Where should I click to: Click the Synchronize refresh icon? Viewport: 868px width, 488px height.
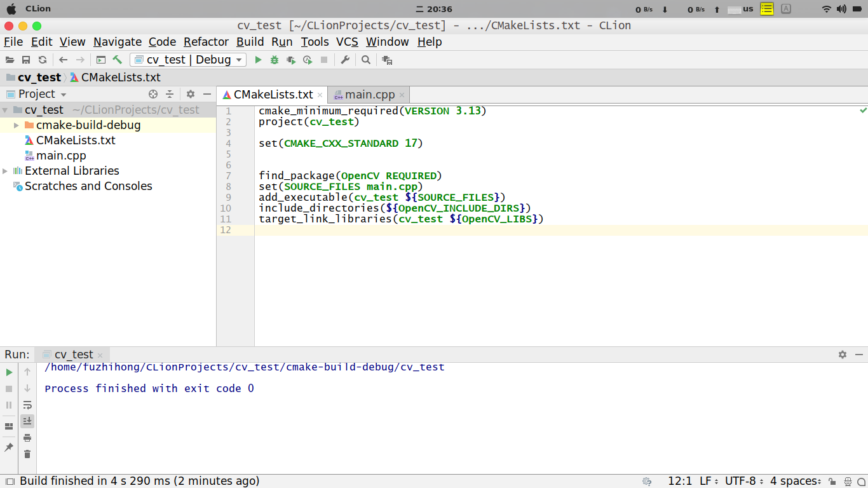(x=43, y=60)
